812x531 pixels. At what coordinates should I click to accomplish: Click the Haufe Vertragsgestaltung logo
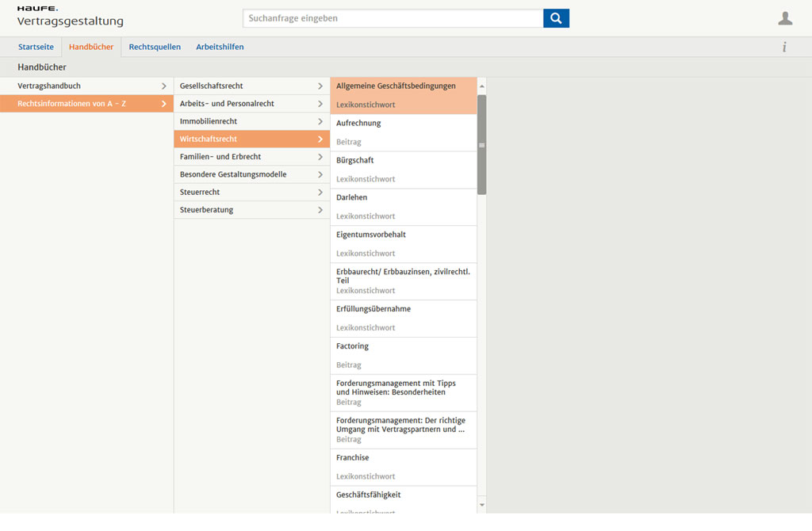pyautogui.click(x=70, y=17)
